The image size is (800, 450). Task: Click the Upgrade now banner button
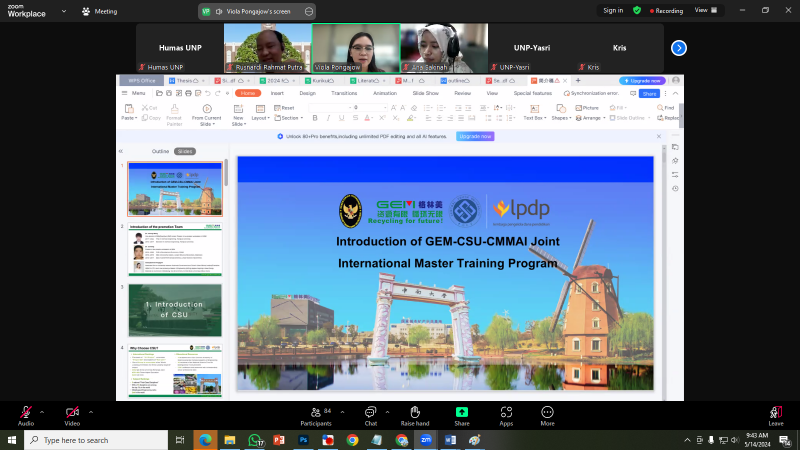475,136
